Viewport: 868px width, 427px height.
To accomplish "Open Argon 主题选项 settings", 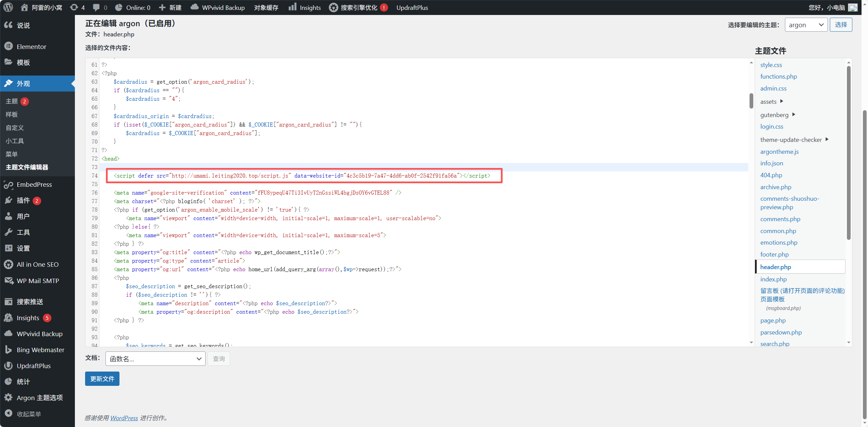I will [39, 397].
